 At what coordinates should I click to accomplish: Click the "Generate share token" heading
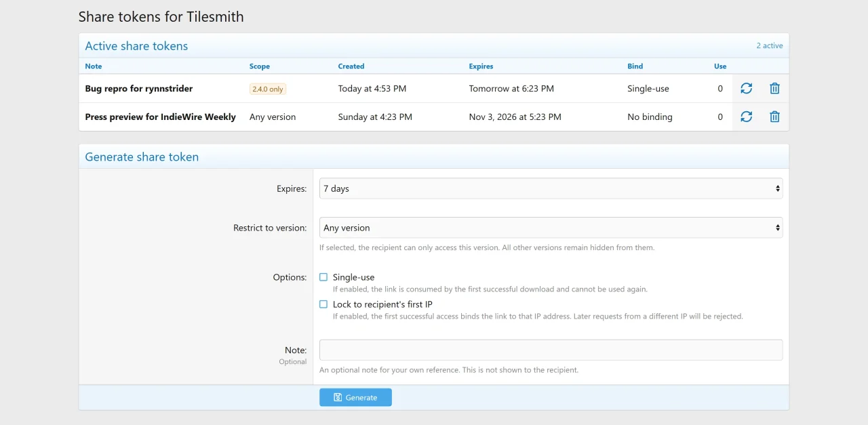point(142,157)
